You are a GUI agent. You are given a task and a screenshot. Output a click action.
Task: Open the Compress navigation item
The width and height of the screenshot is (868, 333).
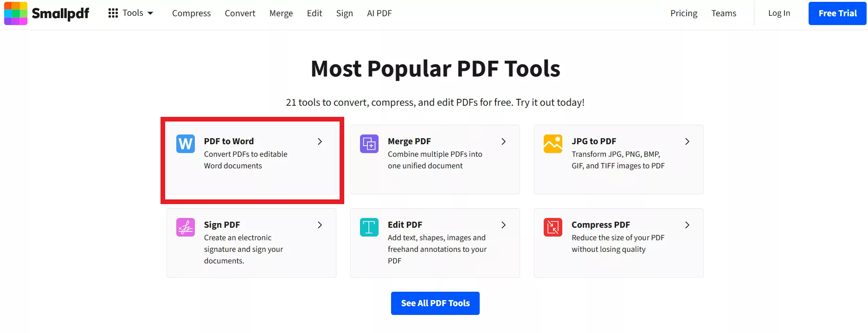[x=191, y=13]
